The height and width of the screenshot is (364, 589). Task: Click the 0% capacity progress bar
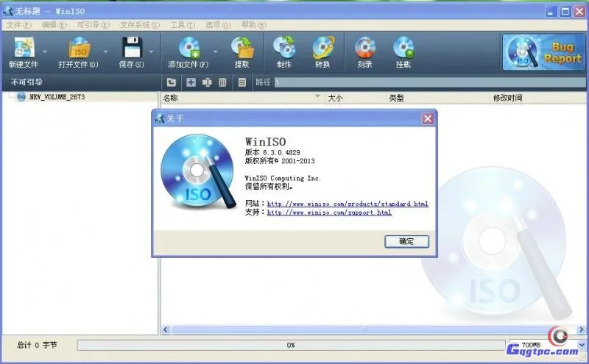pos(291,345)
